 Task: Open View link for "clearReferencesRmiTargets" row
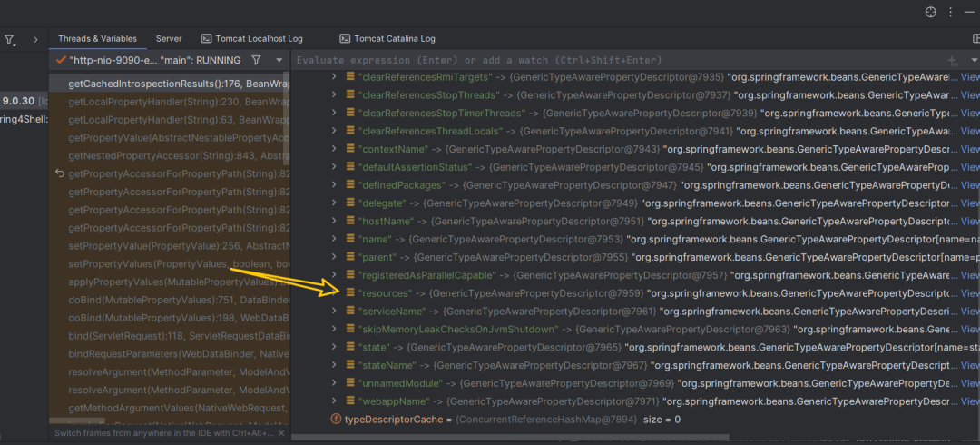970,77
